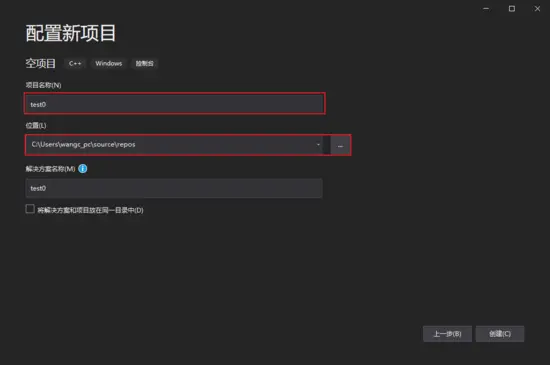Image resolution: width=550 pixels, height=365 pixels.
Task: Click the 创建(C) create button
Action: point(500,334)
